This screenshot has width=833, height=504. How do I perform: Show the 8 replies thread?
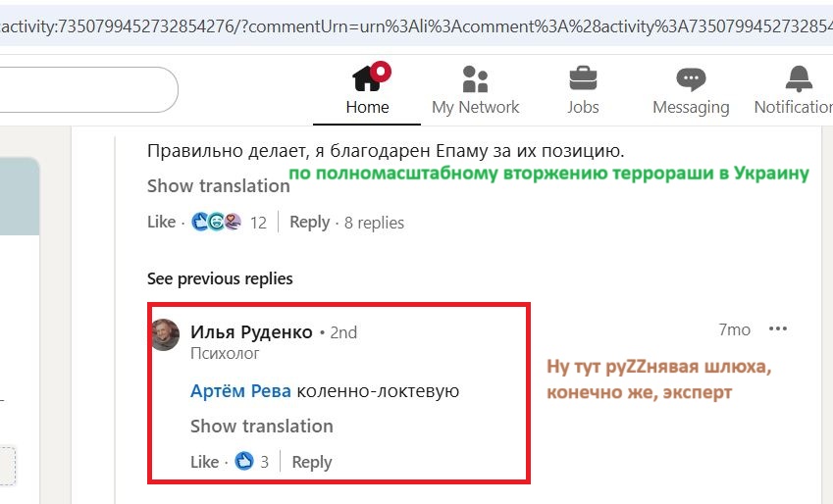pyautogui.click(x=374, y=223)
